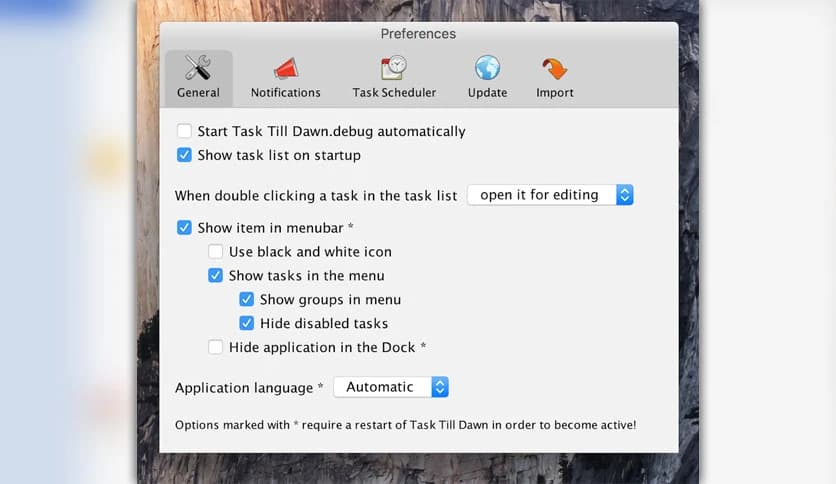Switch to the Notifications tab label
The width and height of the screenshot is (836, 484).
coord(285,93)
